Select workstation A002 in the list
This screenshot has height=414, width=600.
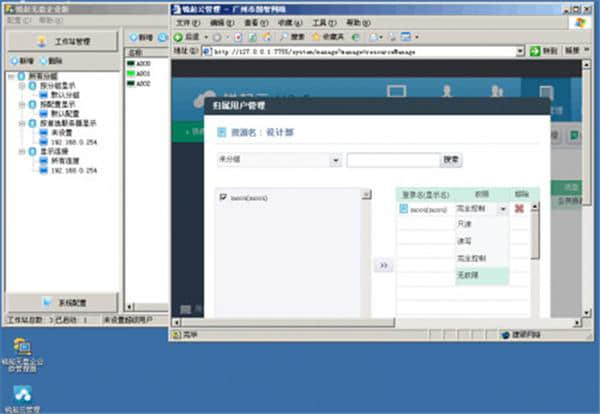click(x=139, y=83)
